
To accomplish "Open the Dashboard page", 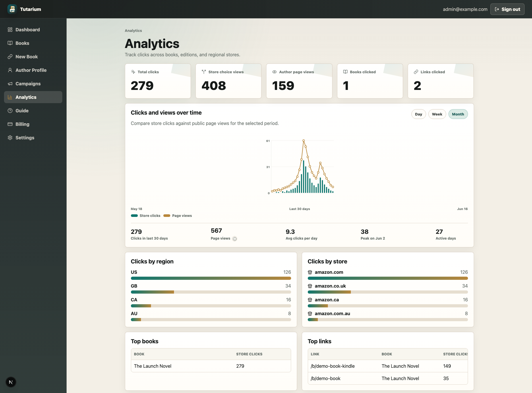I will tap(33, 30).
